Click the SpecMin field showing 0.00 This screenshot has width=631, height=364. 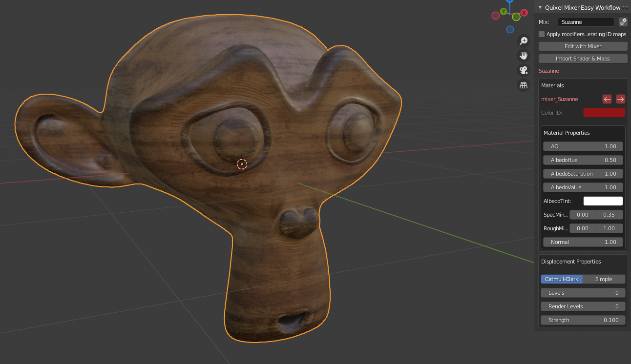click(583, 215)
